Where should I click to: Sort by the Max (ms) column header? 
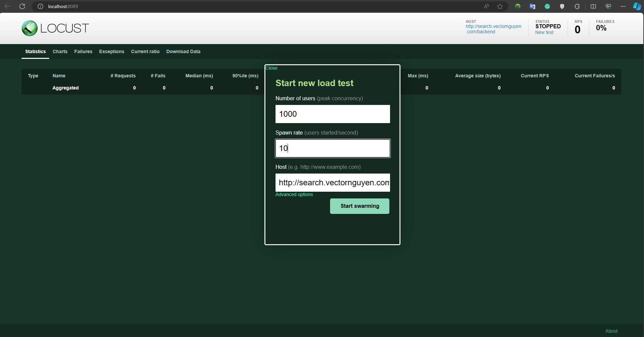[x=418, y=76]
